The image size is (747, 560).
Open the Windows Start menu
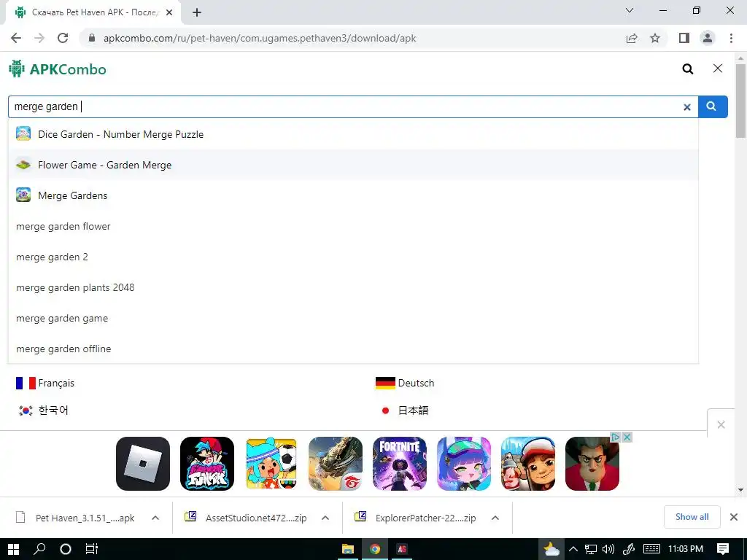[13, 549]
